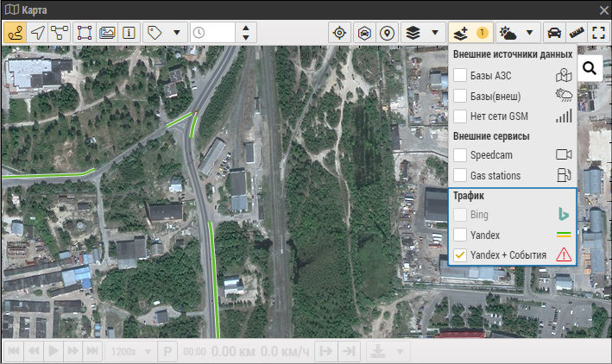Click the Базы АЗС map icon

[564, 75]
